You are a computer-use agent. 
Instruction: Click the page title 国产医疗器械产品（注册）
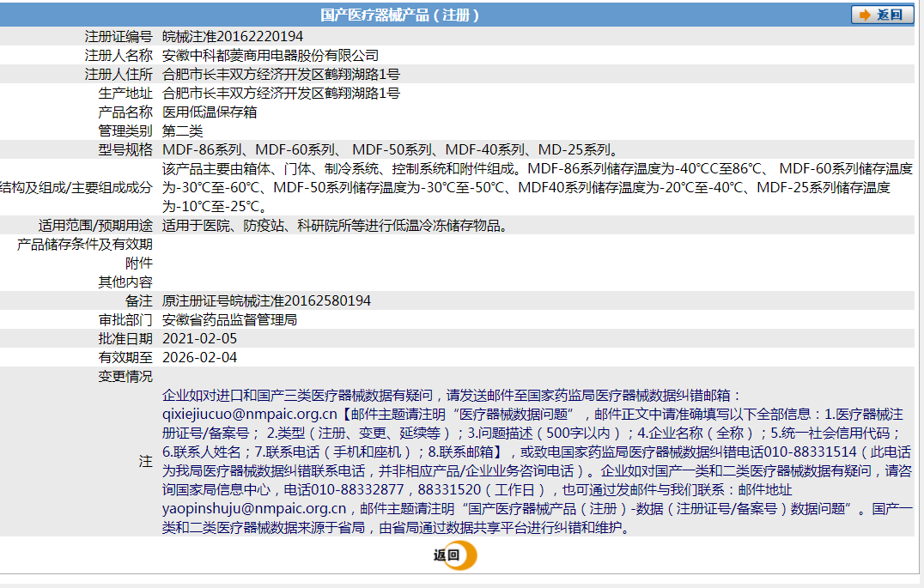pyautogui.click(x=399, y=15)
